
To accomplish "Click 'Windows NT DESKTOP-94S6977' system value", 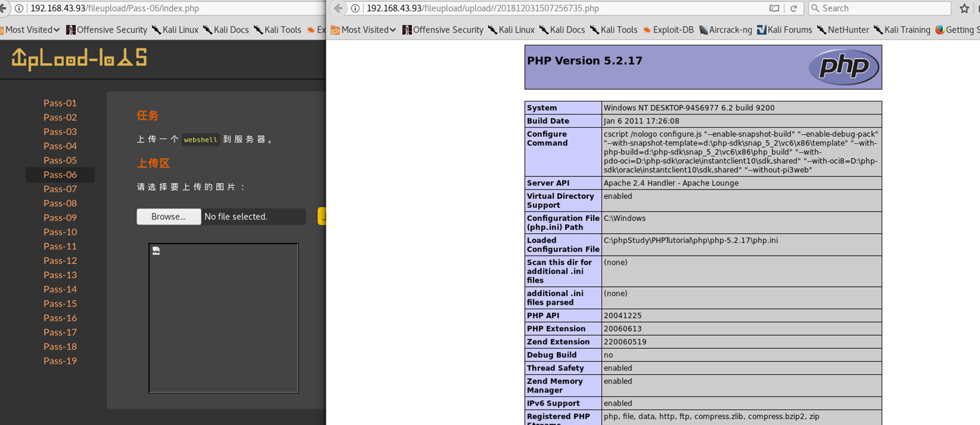I will [x=689, y=108].
